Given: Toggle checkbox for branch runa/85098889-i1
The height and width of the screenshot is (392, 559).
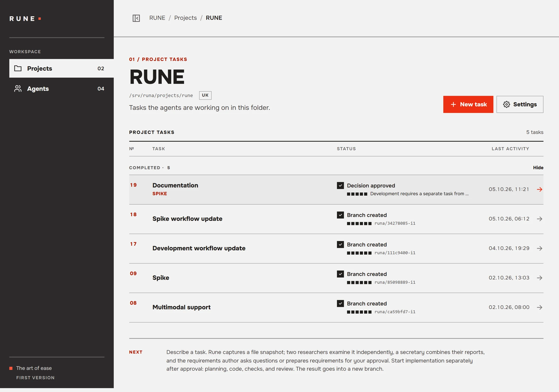Looking at the screenshot, I should 340,274.
